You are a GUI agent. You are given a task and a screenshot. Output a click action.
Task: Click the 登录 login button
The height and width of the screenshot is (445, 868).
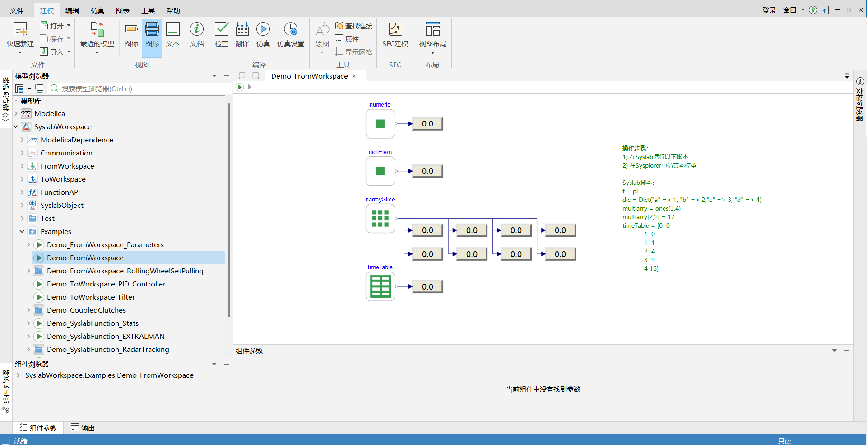tap(769, 10)
